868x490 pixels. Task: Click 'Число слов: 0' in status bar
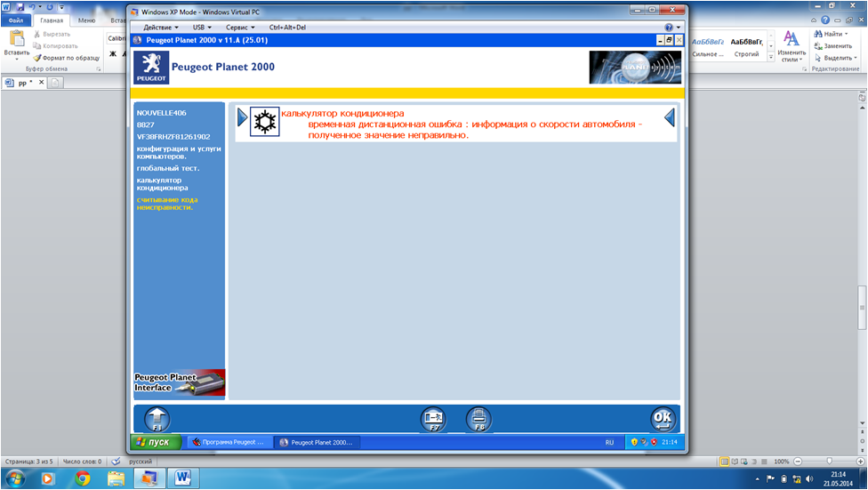tap(82, 462)
